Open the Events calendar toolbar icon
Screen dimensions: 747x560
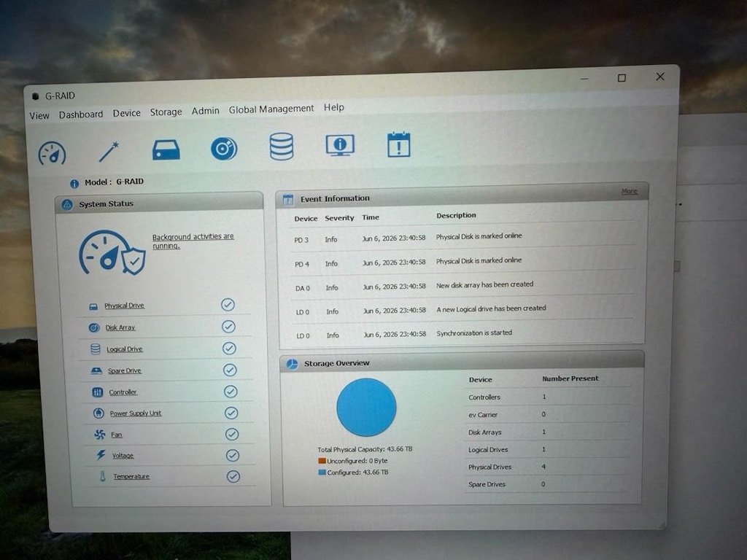(398, 144)
